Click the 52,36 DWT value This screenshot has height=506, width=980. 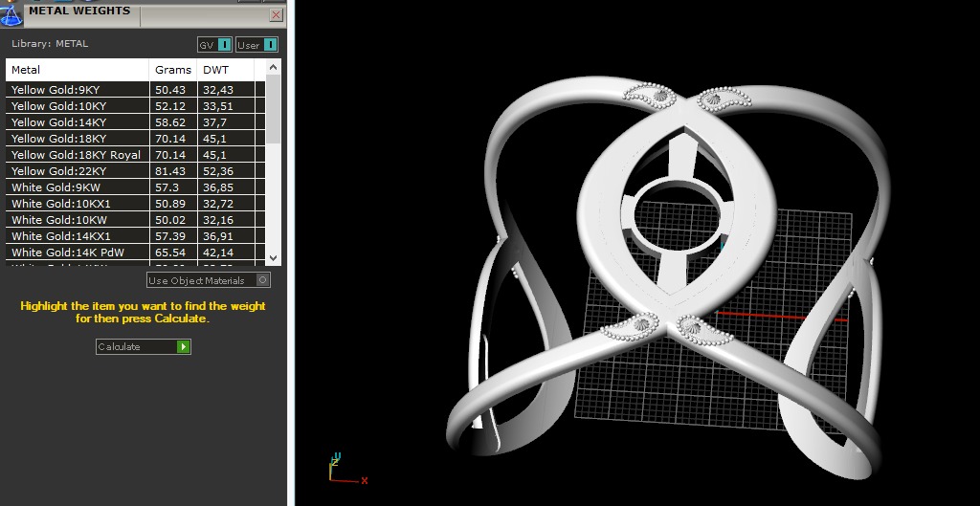click(217, 171)
